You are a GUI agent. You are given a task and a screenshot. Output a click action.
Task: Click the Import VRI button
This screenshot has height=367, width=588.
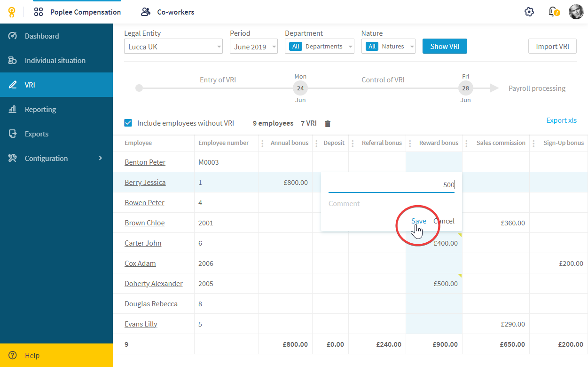click(x=553, y=46)
